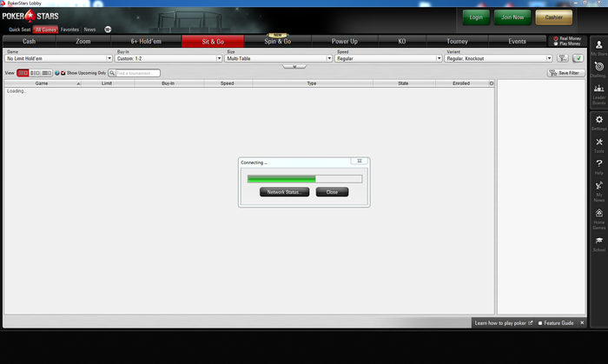Switch to the Spin & Go tab
Screen dimensions: 608x364
(278, 41)
